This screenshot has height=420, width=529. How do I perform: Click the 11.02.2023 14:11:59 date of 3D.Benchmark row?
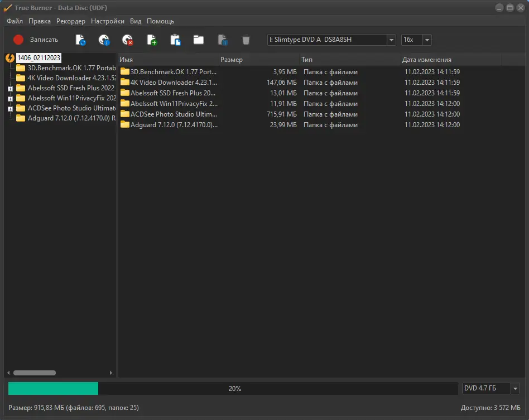432,72
